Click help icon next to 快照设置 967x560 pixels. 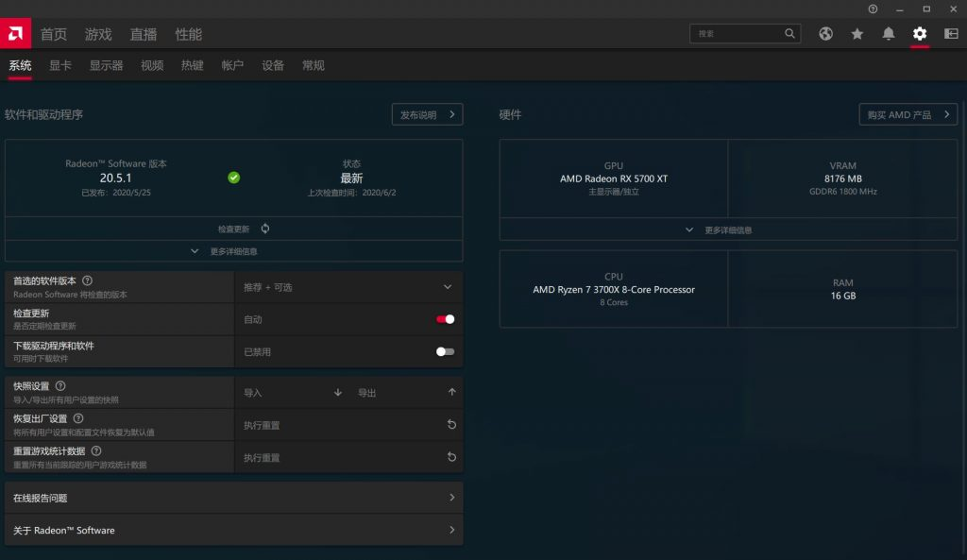coord(60,386)
